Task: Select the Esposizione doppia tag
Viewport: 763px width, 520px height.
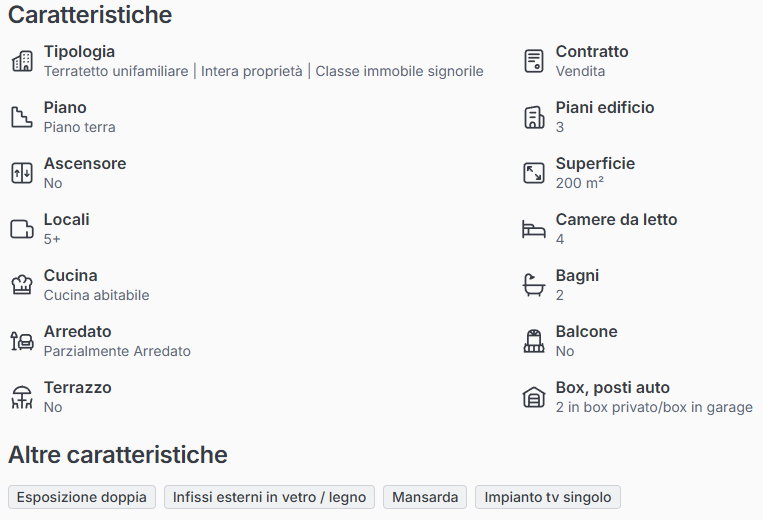Action: [82, 497]
